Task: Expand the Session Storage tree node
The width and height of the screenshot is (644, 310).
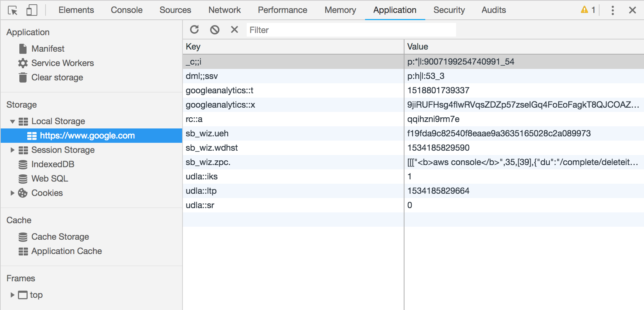Action: click(x=13, y=150)
